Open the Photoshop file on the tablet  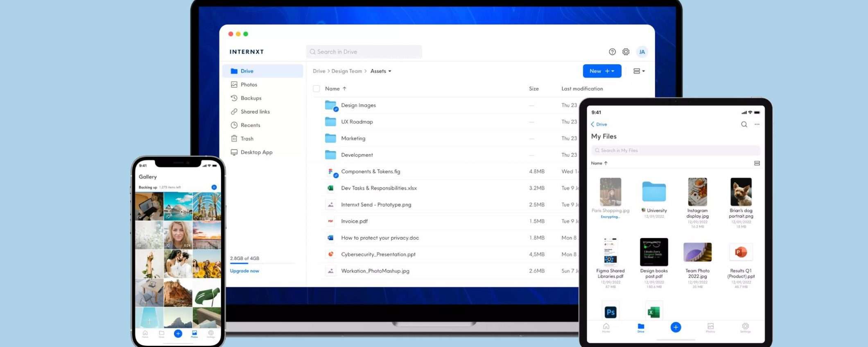click(x=610, y=312)
